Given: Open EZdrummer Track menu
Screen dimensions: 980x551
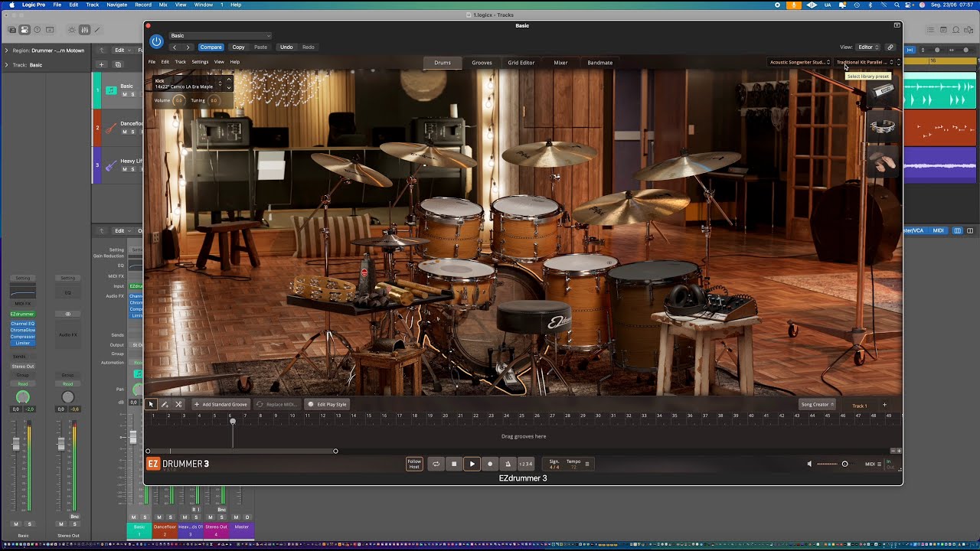Looking at the screenshot, I should pyautogui.click(x=181, y=62).
